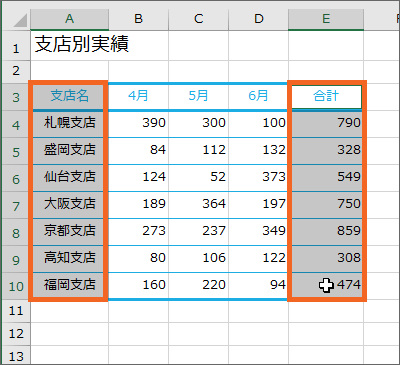
Task: Click total cell 750
Action: 326,205
